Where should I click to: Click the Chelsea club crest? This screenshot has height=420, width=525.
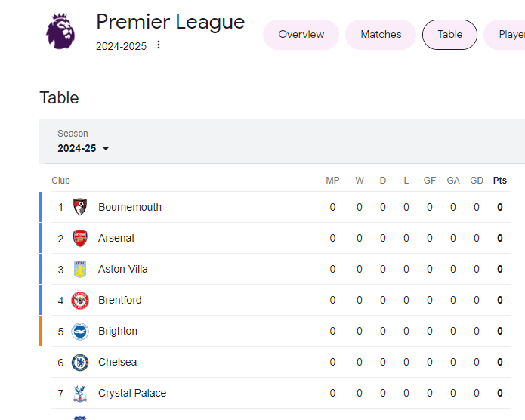(x=80, y=363)
